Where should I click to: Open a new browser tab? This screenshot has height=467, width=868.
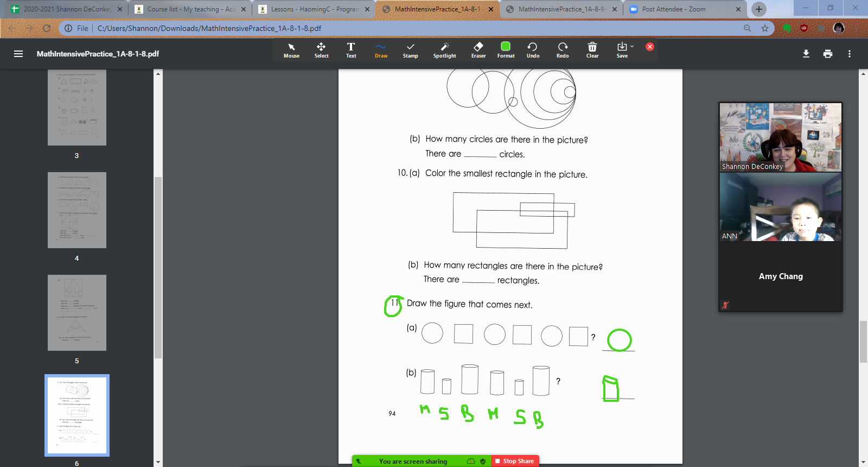pyautogui.click(x=759, y=9)
